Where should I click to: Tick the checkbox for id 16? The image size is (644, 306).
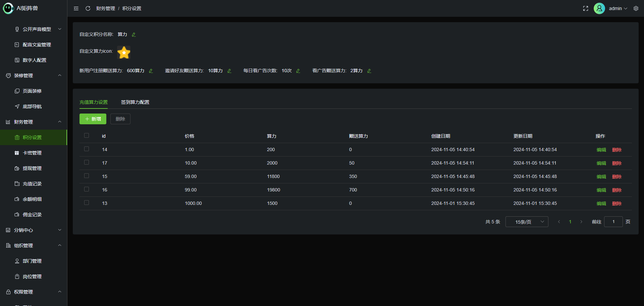click(87, 189)
